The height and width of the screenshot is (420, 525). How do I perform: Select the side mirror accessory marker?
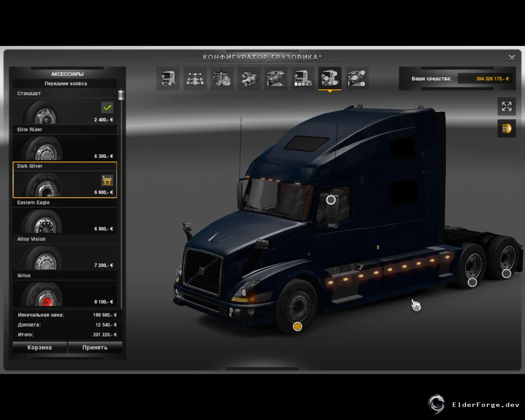(331, 200)
